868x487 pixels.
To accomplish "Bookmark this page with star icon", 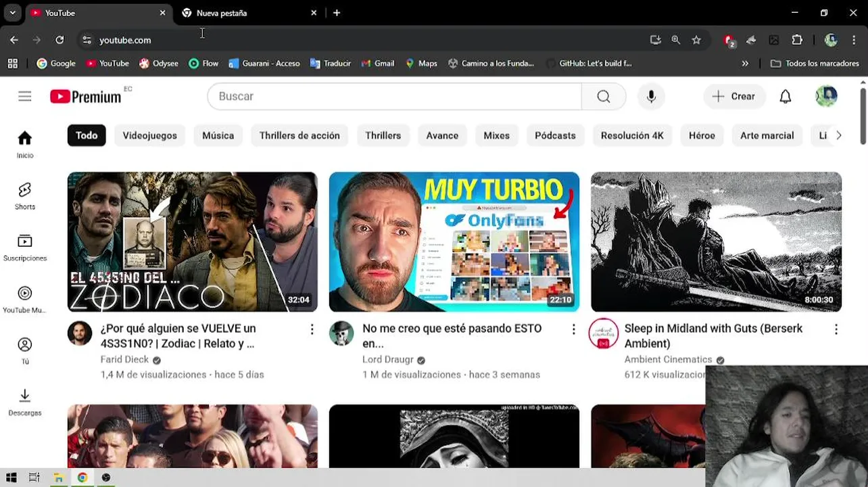I will (696, 40).
